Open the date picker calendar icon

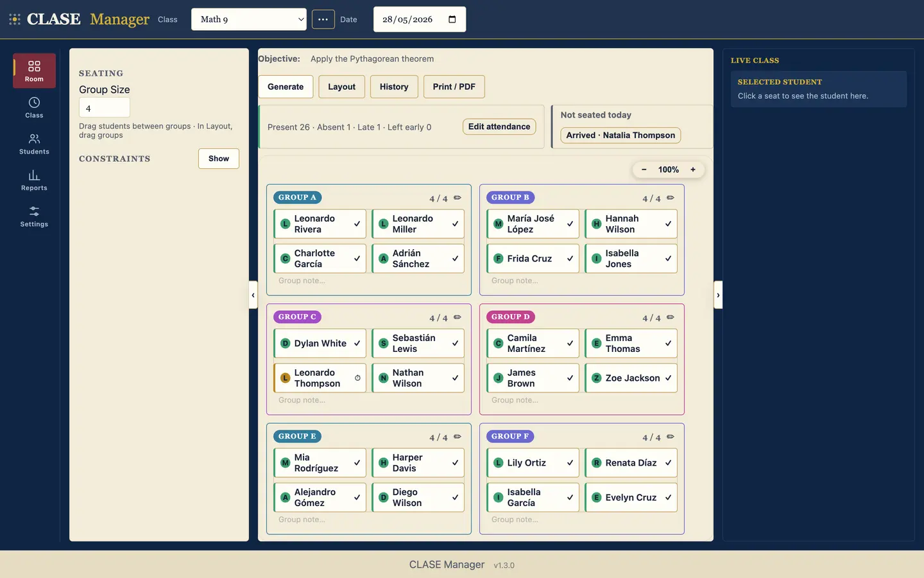click(452, 19)
